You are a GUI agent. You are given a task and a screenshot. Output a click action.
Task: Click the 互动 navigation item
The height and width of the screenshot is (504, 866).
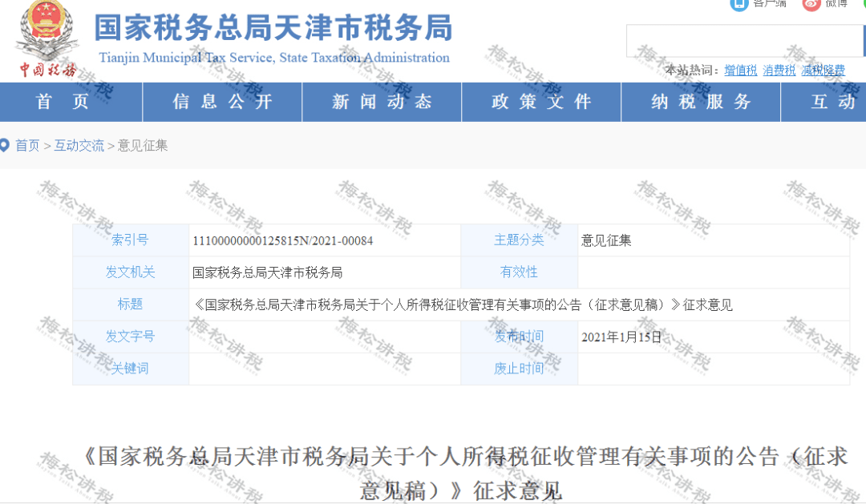click(832, 102)
